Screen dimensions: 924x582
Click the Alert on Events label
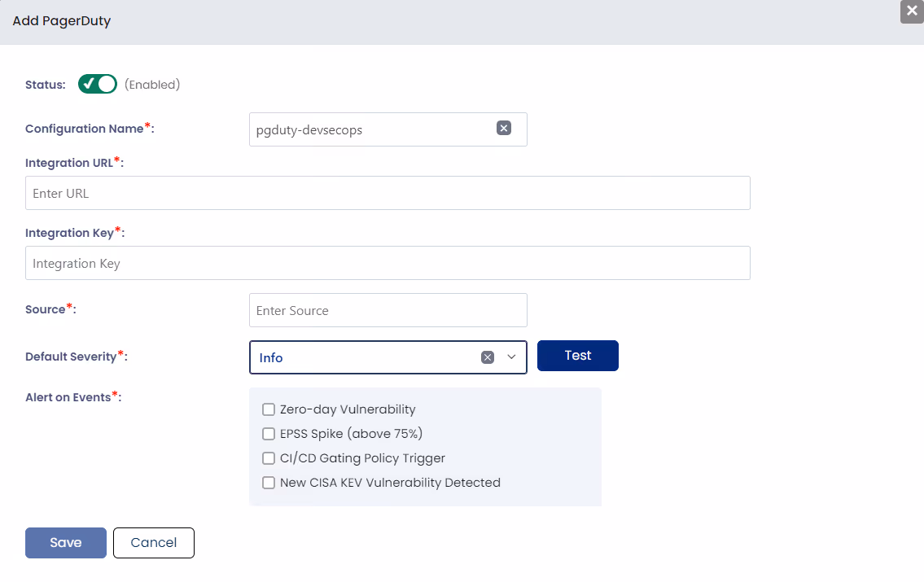coord(73,397)
